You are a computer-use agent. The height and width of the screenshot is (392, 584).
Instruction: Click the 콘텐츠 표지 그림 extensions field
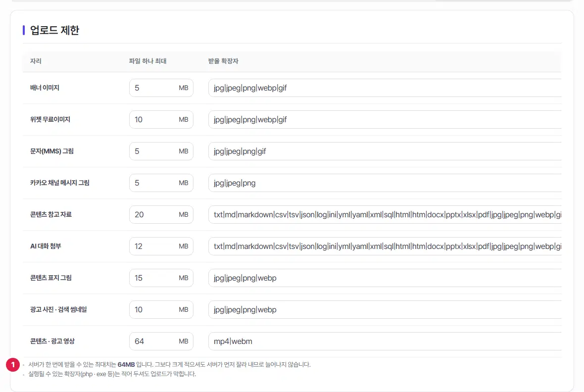[385, 278]
